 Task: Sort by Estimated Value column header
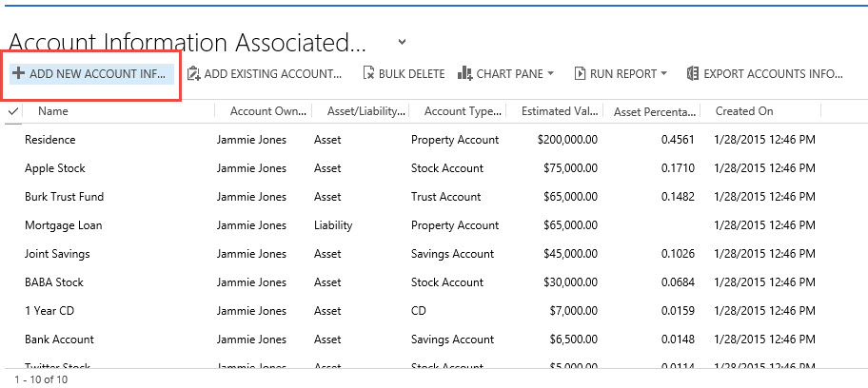559,111
